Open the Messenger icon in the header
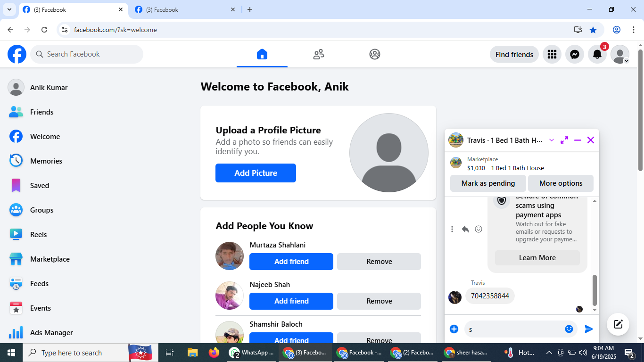This screenshot has width=644, height=362. pos(575,54)
